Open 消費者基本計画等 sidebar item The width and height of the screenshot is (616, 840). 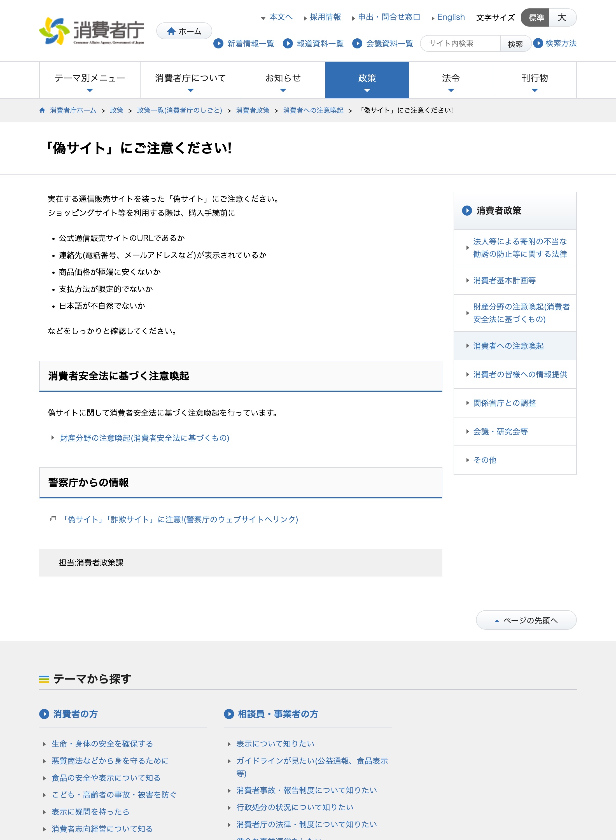click(x=515, y=280)
